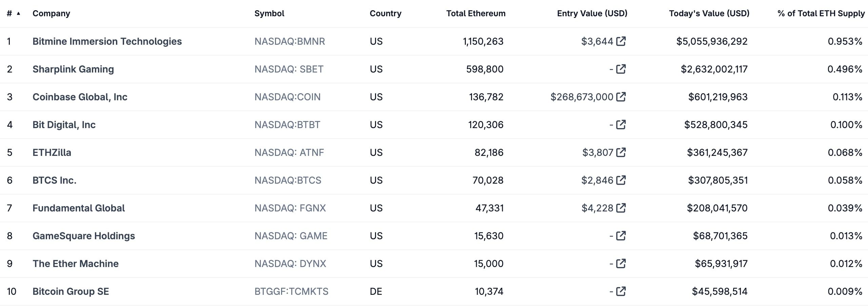Screen dimensions: 868x307
Task: Sort by rank number column arrow
Action: coord(18,14)
